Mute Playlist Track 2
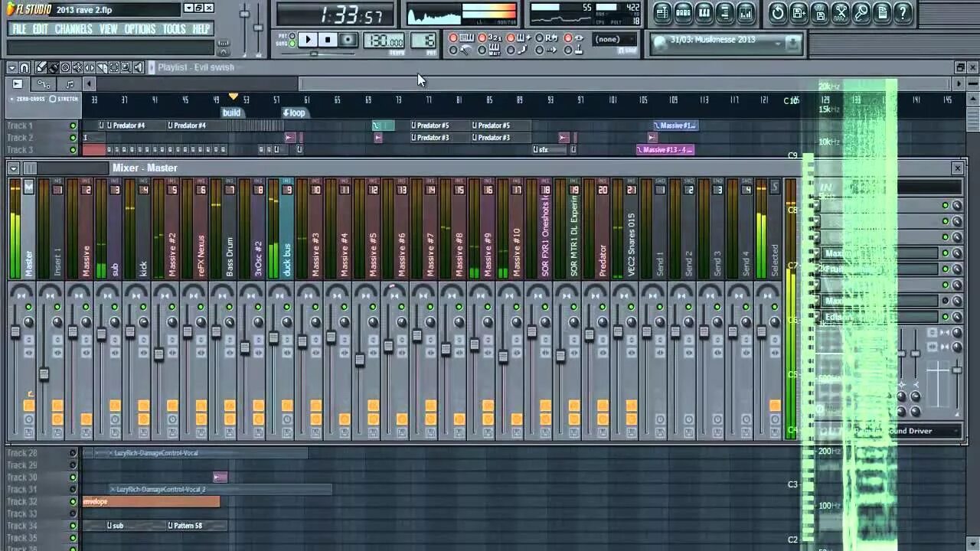The width and height of the screenshot is (980, 551). pos(73,138)
